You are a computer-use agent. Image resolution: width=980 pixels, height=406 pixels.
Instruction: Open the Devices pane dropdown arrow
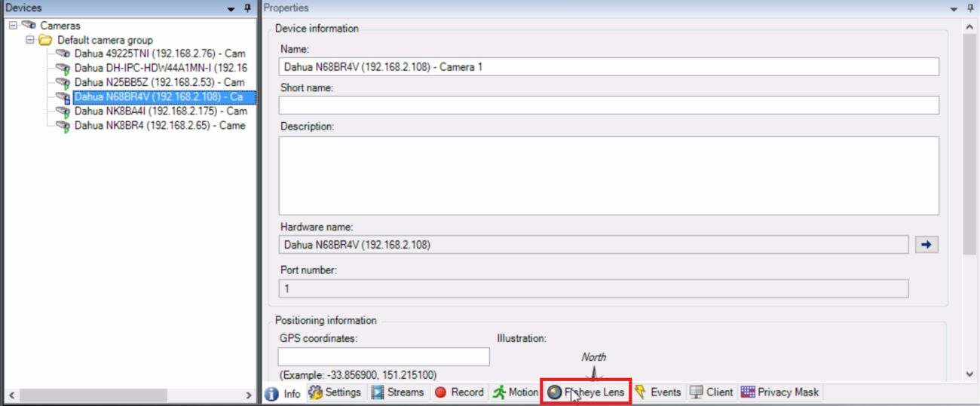coord(231,8)
